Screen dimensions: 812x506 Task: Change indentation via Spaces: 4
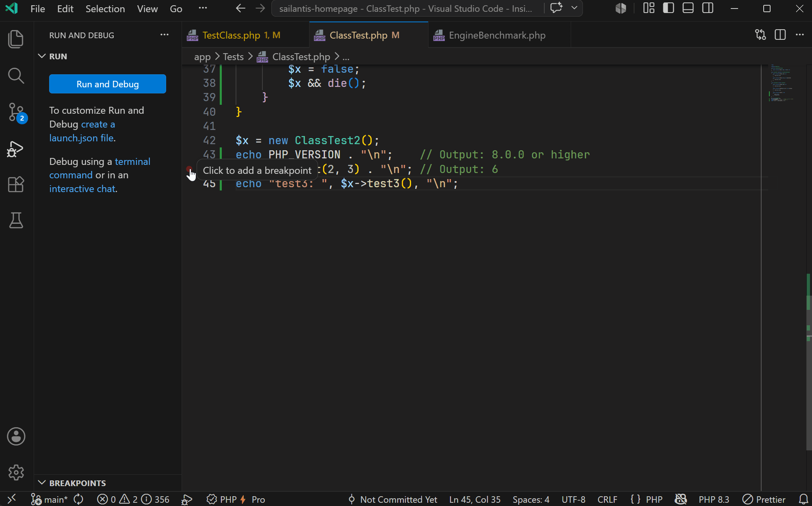point(531,499)
